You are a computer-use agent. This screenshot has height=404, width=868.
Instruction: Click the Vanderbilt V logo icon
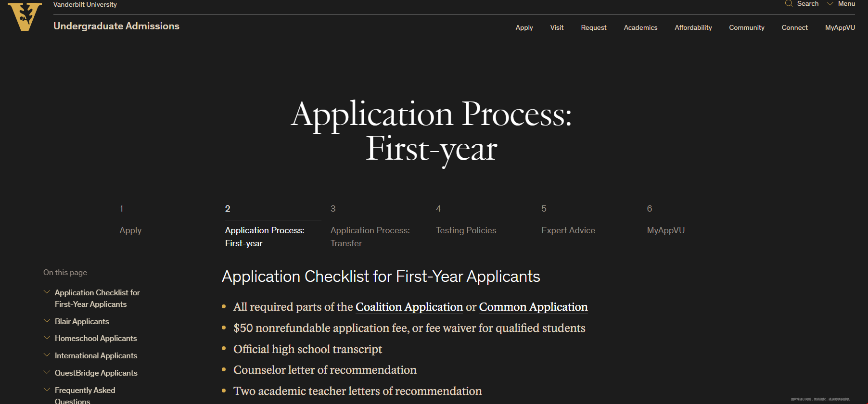pyautogui.click(x=25, y=16)
